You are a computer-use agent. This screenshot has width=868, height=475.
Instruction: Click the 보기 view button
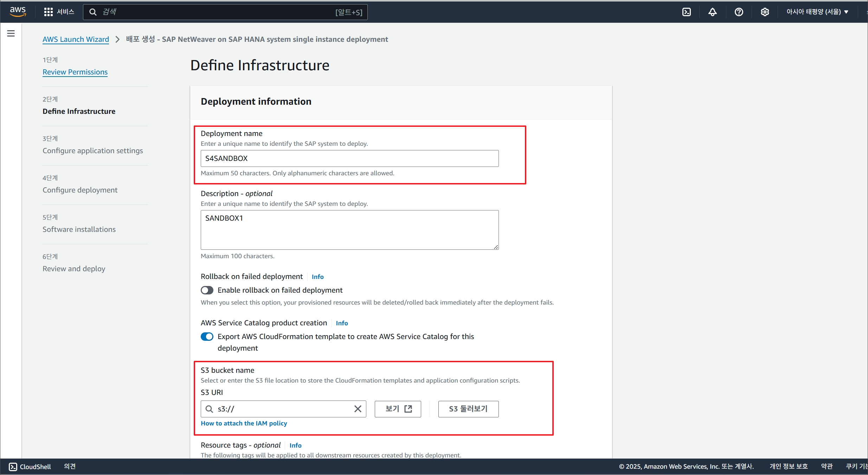(398, 409)
